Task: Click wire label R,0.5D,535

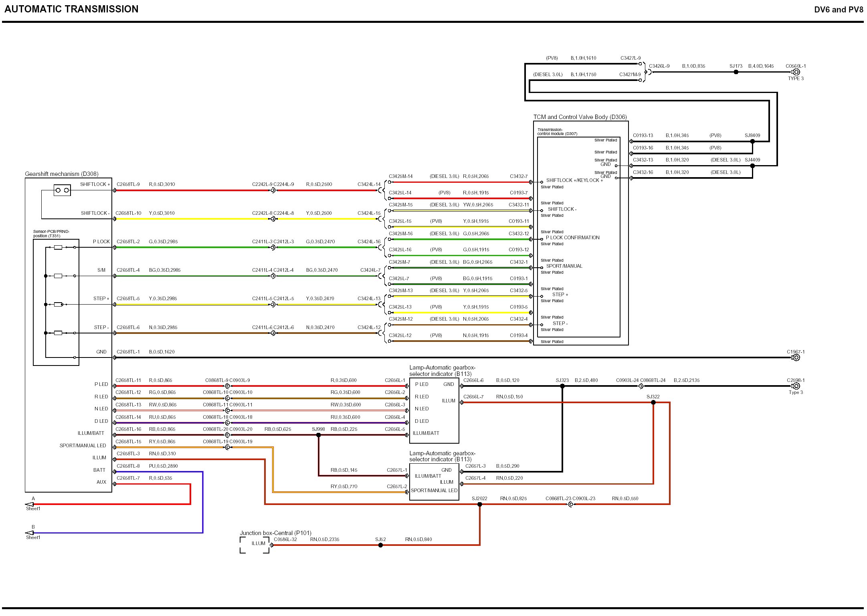Action: coord(161,478)
